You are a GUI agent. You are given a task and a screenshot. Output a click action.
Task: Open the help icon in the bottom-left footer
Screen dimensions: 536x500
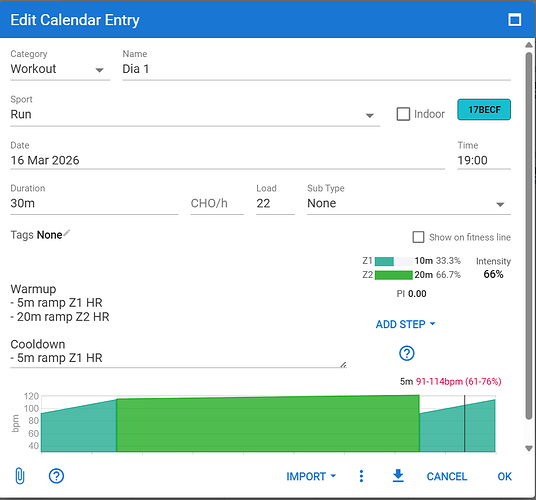(x=56, y=476)
